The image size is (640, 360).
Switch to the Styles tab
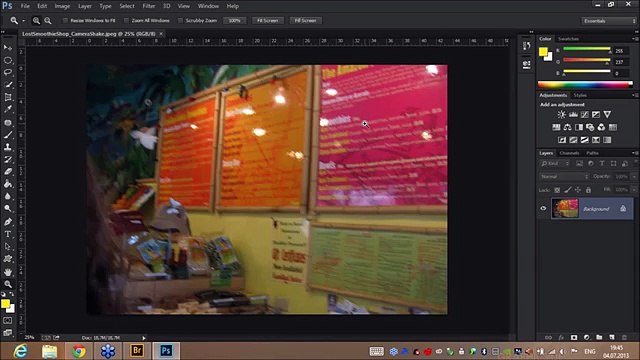(580, 95)
